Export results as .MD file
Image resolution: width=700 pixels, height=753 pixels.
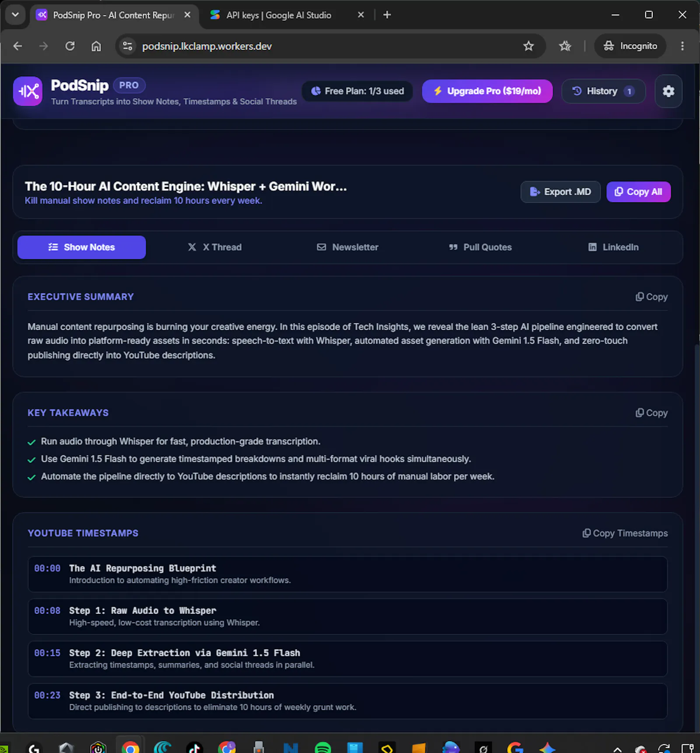[x=560, y=192]
